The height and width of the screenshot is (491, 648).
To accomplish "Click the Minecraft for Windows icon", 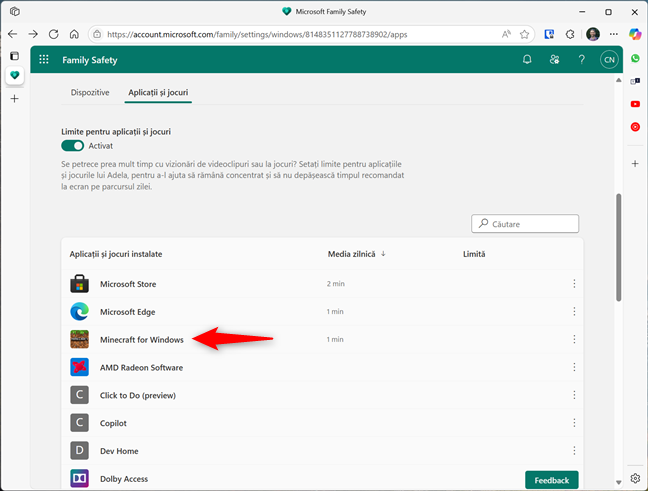I will (79, 339).
